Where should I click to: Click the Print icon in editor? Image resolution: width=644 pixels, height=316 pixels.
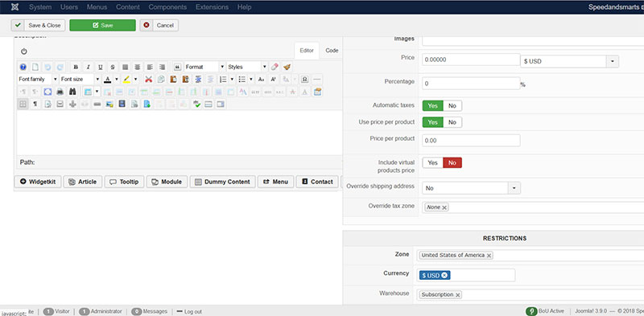tap(60, 92)
